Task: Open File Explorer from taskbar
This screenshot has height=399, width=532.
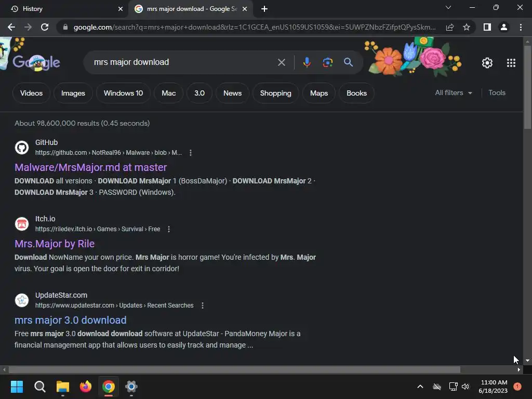Action: 63,387
